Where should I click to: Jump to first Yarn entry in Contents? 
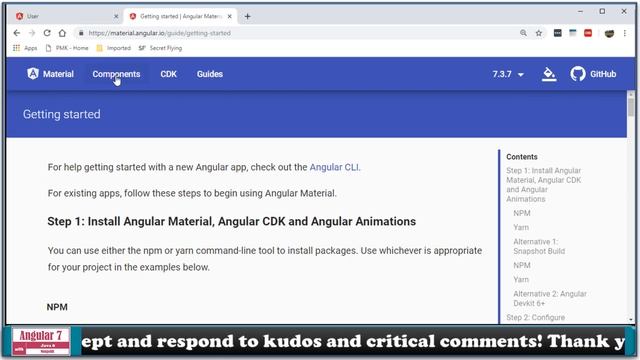point(521,227)
